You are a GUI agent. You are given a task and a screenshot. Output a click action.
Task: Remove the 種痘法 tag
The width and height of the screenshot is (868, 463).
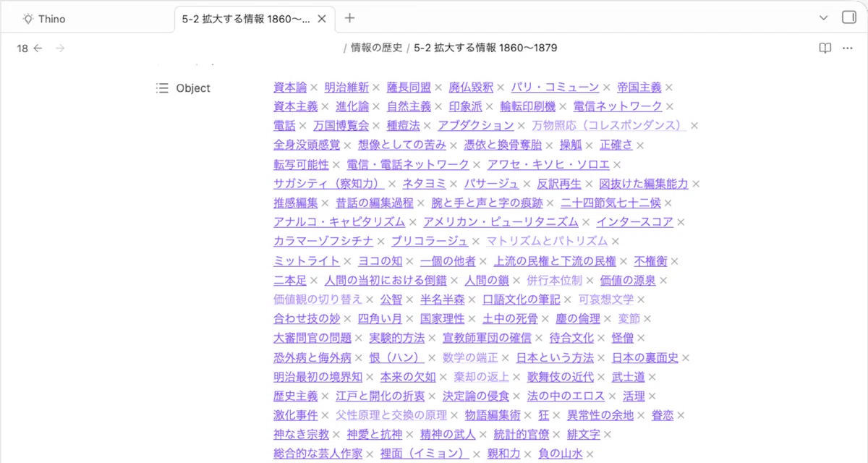coord(427,126)
